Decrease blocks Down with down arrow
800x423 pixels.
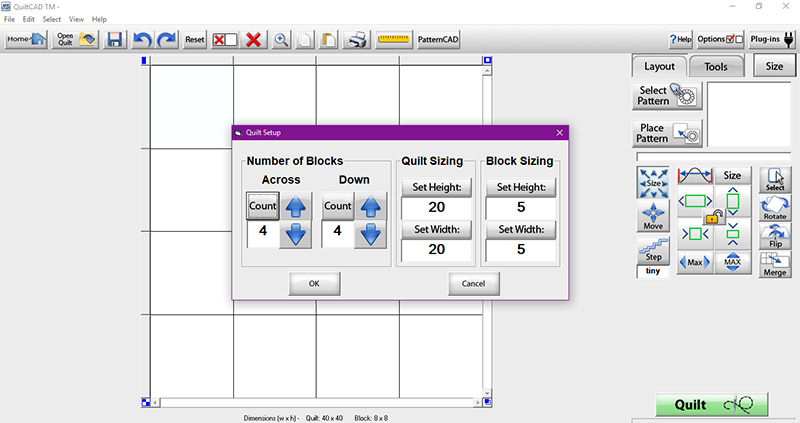371,235
